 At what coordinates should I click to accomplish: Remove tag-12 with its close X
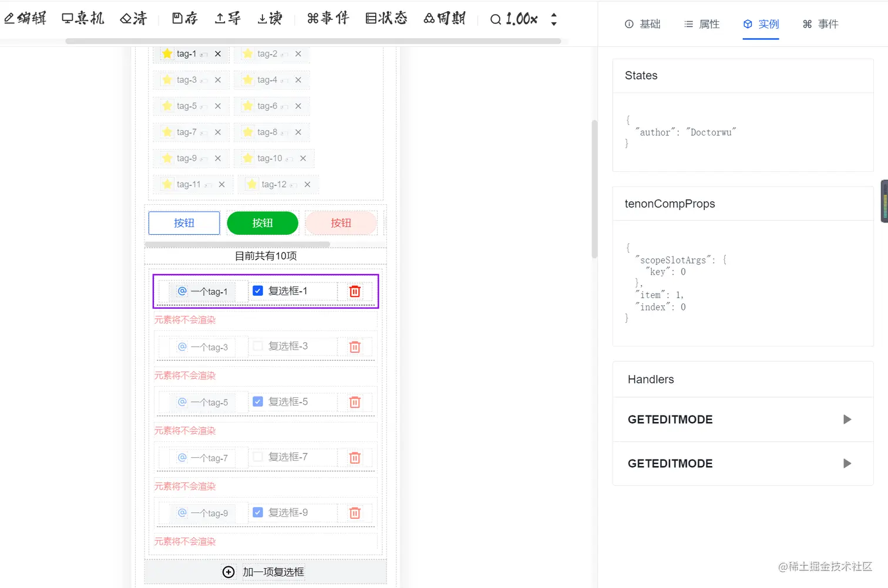click(307, 184)
